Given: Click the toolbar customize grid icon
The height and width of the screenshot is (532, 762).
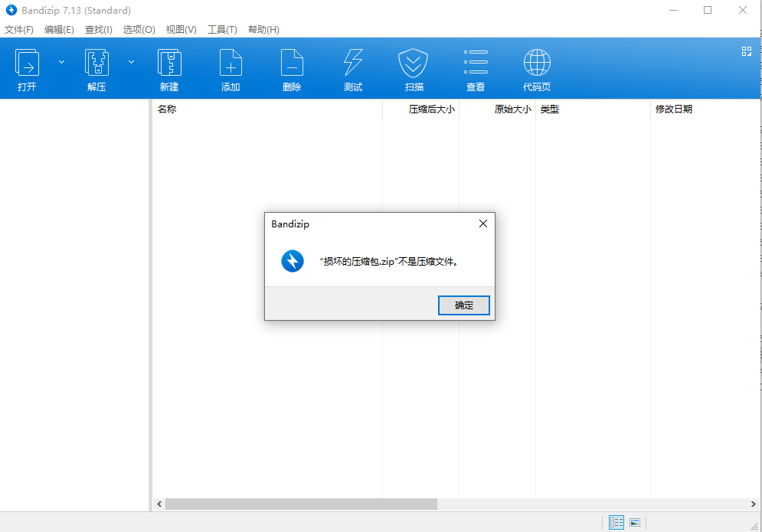Looking at the screenshot, I should pyautogui.click(x=747, y=51).
